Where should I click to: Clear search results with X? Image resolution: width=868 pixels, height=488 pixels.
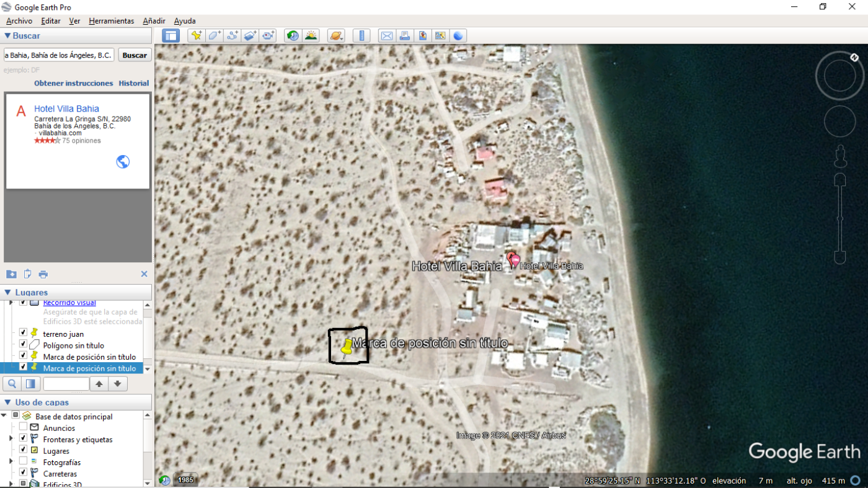(x=144, y=274)
